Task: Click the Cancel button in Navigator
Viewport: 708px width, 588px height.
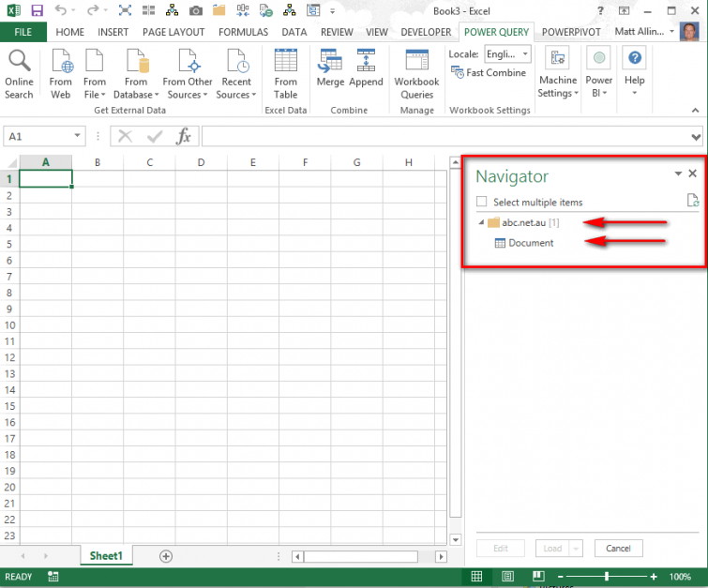Action: [618, 549]
